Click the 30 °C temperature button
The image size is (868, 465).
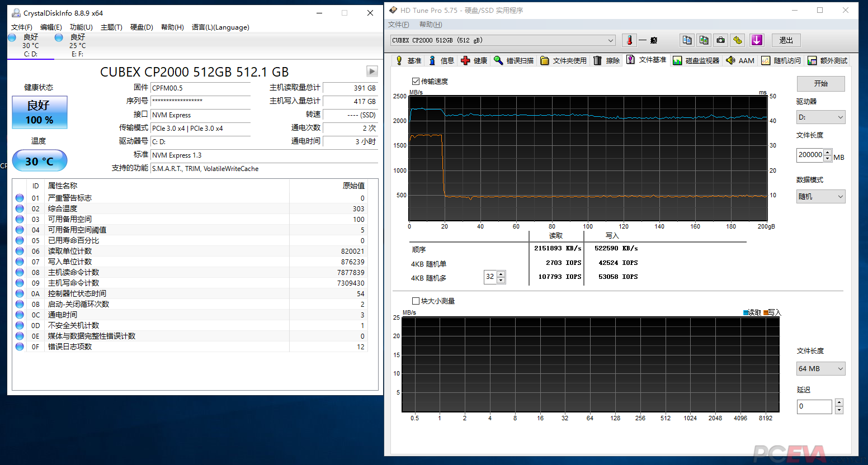coord(40,161)
